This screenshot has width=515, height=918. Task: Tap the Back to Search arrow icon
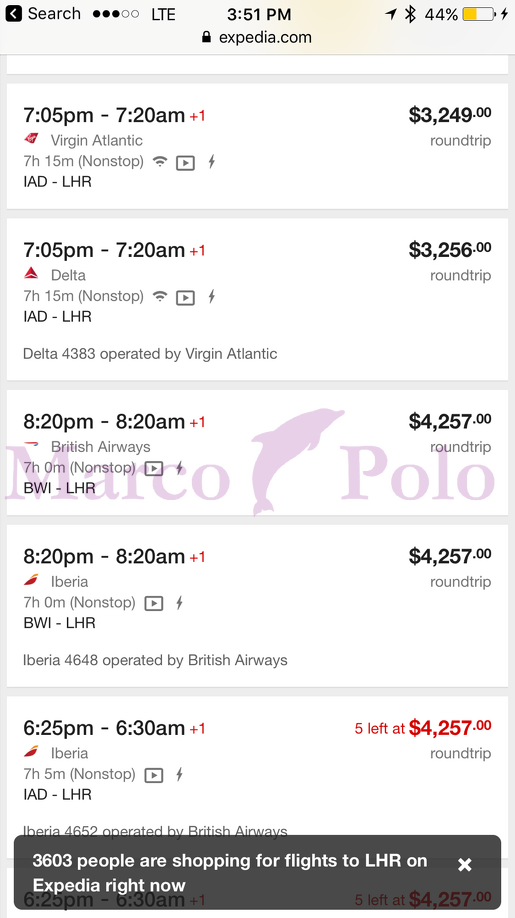pyautogui.click(x=13, y=13)
